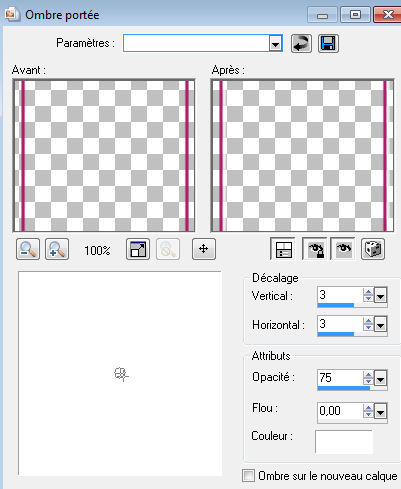Click the proof eye icon

click(x=343, y=249)
